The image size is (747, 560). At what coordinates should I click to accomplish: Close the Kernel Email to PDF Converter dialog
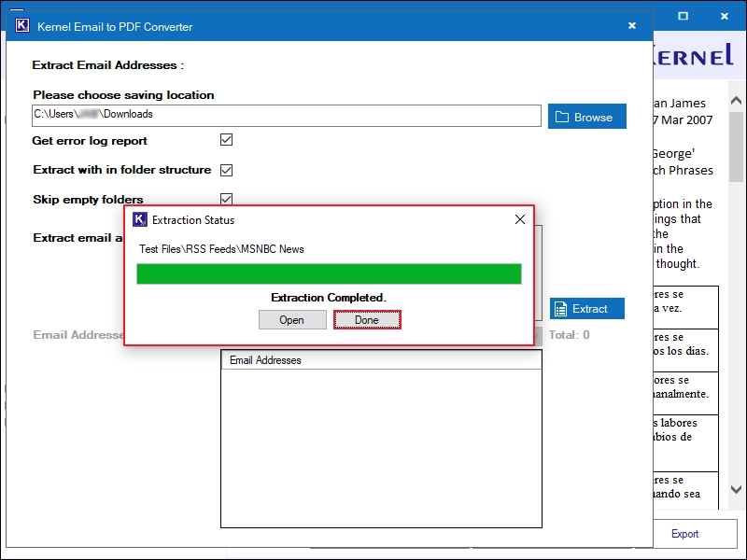[632, 26]
